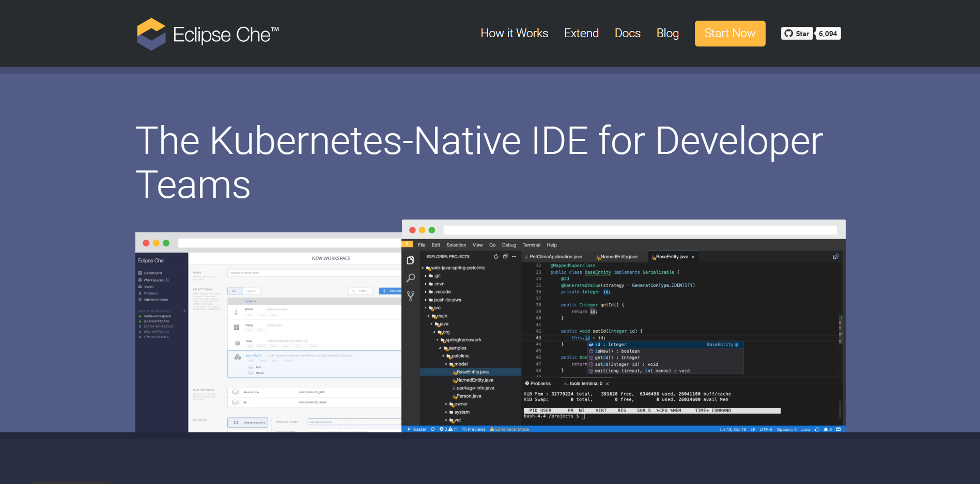980x484 pixels.
Task: Click the refresh icon in Explorer header
Action: 496,257
